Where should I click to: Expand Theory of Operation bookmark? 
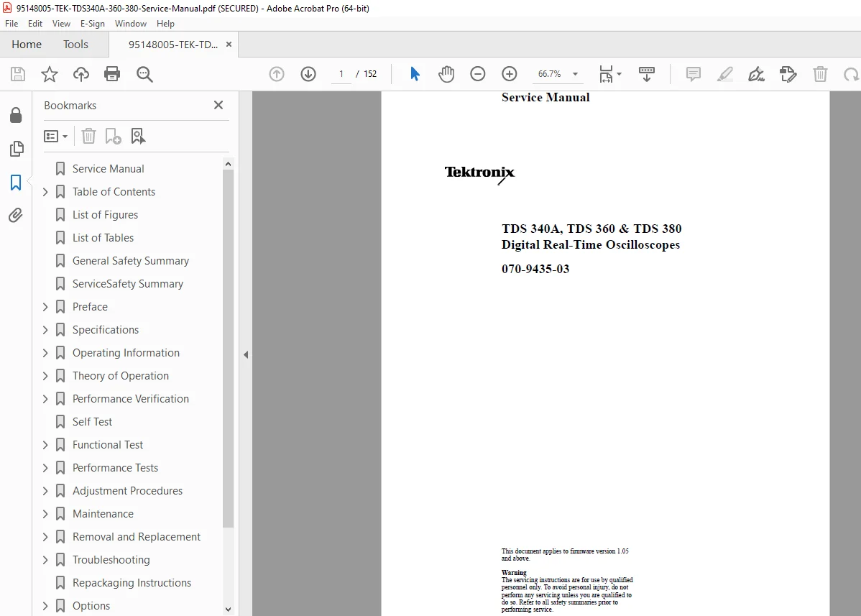coord(45,376)
